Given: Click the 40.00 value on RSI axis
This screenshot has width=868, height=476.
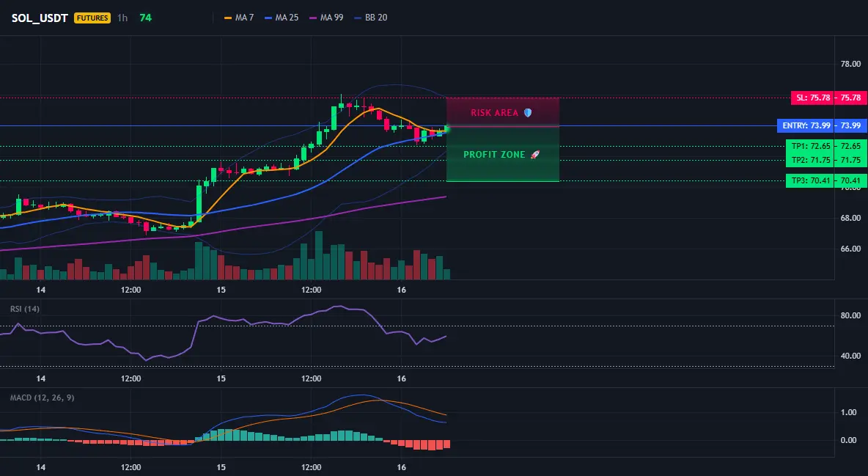Looking at the screenshot, I should click(850, 356).
